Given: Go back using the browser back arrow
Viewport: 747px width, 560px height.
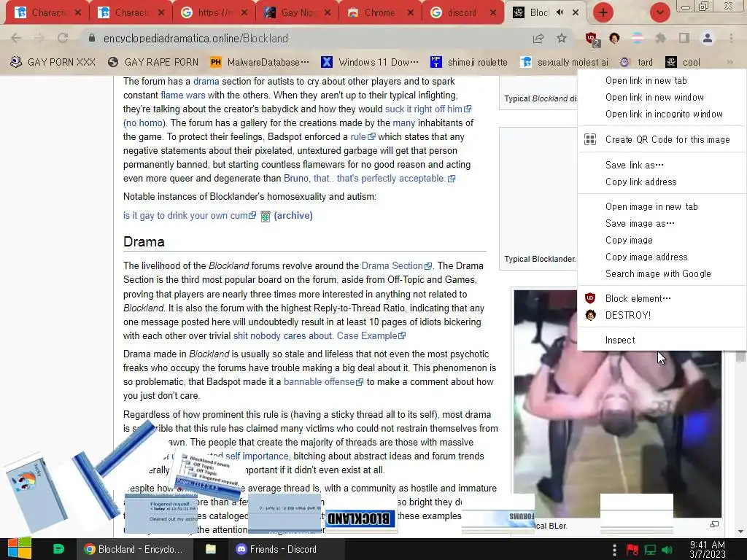Looking at the screenshot, I should (16, 38).
